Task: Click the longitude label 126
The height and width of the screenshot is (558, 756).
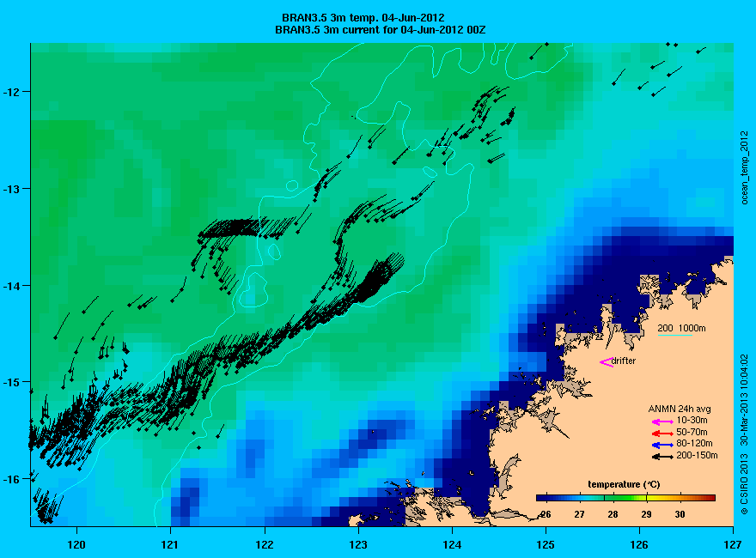Action: coord(639,544)
